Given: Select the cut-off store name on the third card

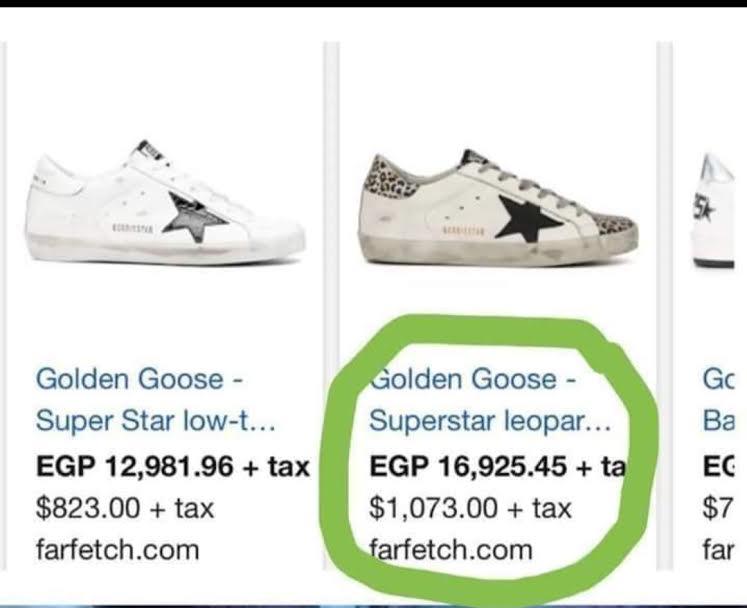Looking at the screenshot, I should (717, 549).
